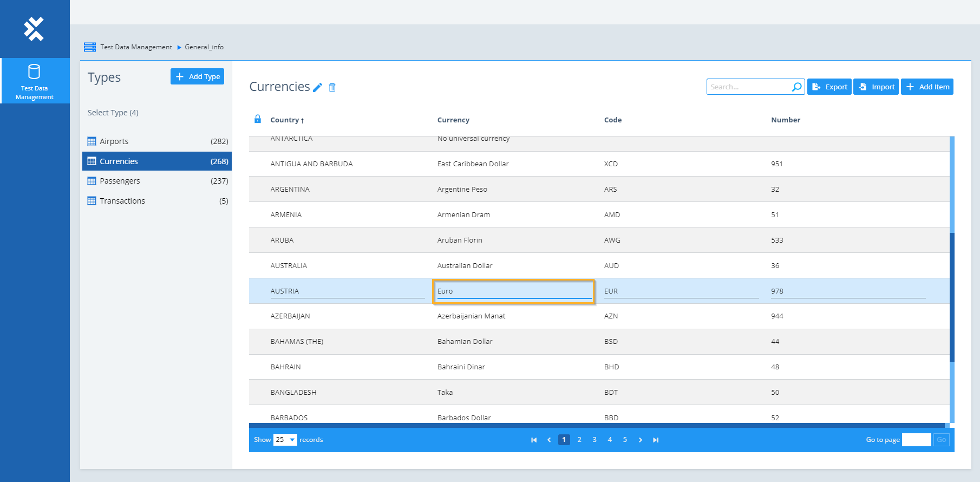
Task: Click the Go to page input field
Action: [916, 440]
